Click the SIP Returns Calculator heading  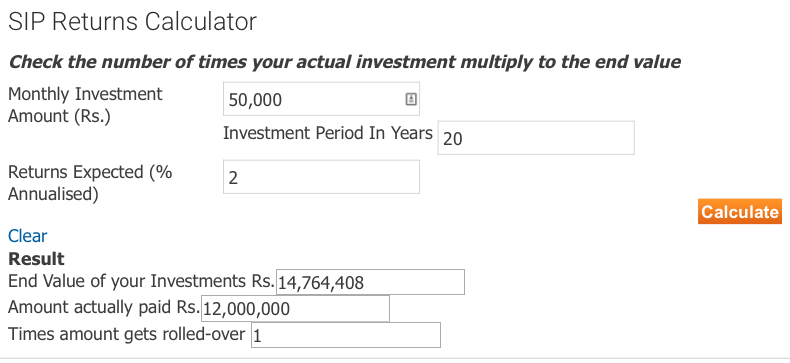133,22
